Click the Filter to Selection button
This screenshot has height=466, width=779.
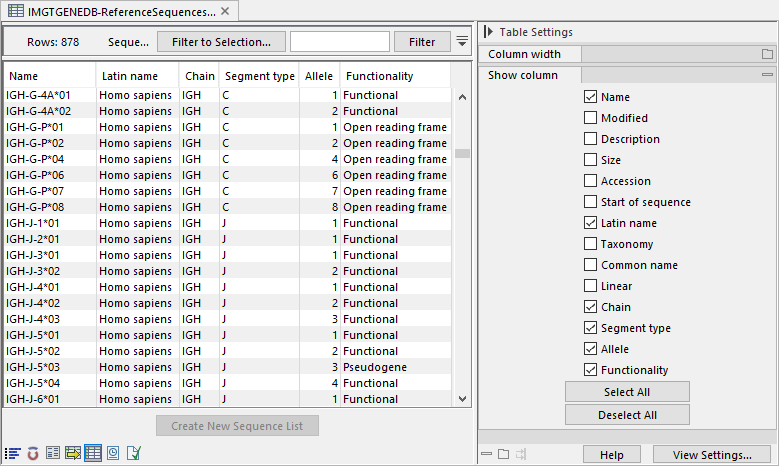[222, 42]
